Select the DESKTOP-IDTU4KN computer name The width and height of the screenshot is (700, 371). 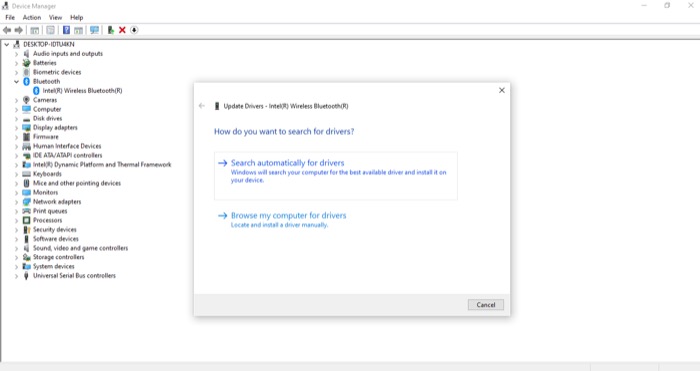tap(49, 44)
